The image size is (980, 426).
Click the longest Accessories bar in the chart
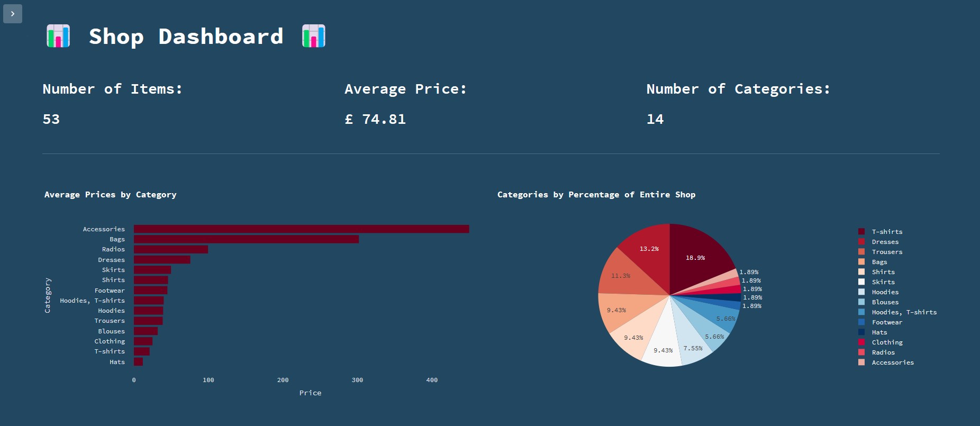pyautogui.click(x=302, y=229)
